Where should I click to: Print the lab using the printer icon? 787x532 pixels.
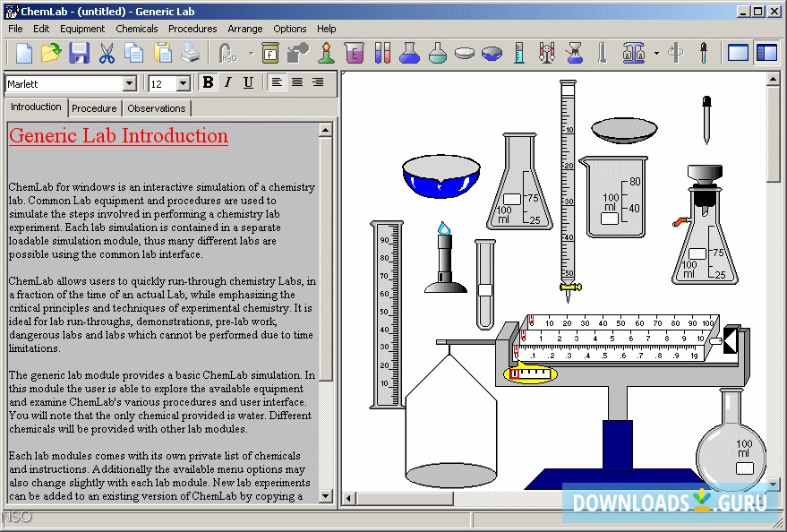[x=190, y=53]
